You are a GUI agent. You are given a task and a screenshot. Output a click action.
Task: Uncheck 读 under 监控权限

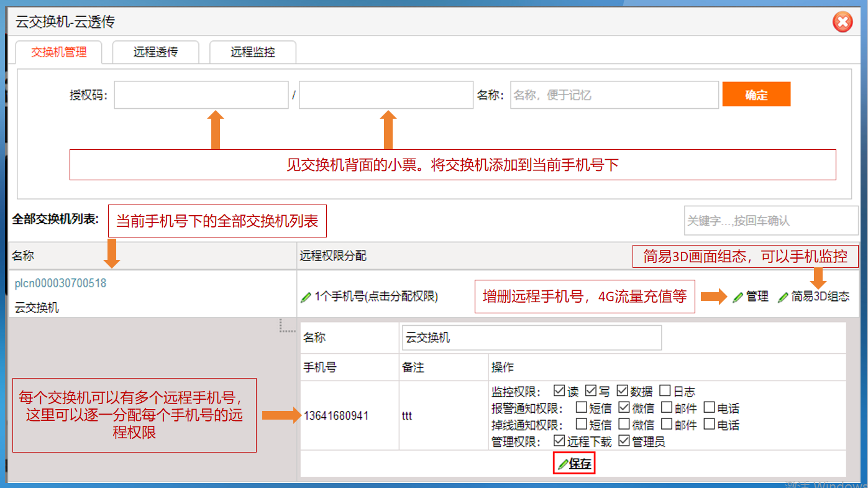[559, 391]
